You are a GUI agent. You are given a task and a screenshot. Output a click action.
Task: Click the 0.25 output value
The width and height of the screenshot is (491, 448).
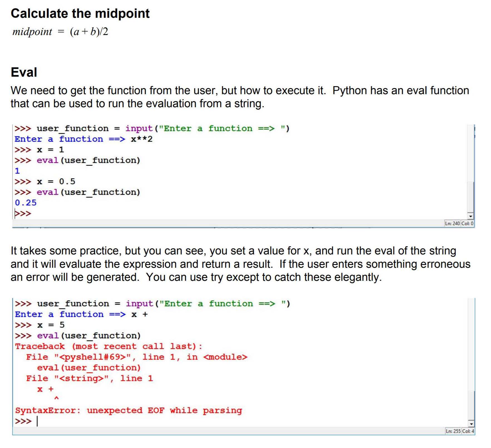click(x=26, y=203)
